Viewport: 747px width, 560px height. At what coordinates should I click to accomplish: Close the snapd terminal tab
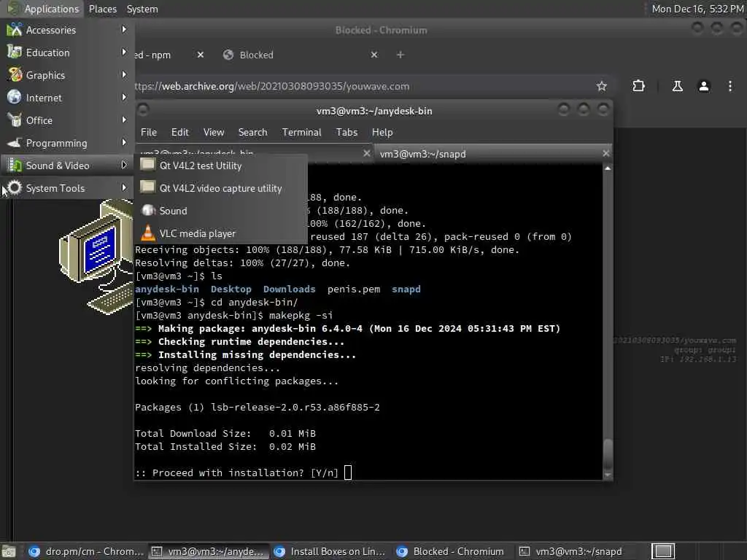click(605, 153)
